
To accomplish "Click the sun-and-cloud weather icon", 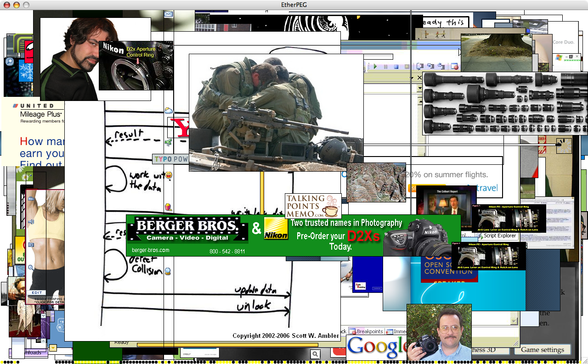I will coord(169,111).
